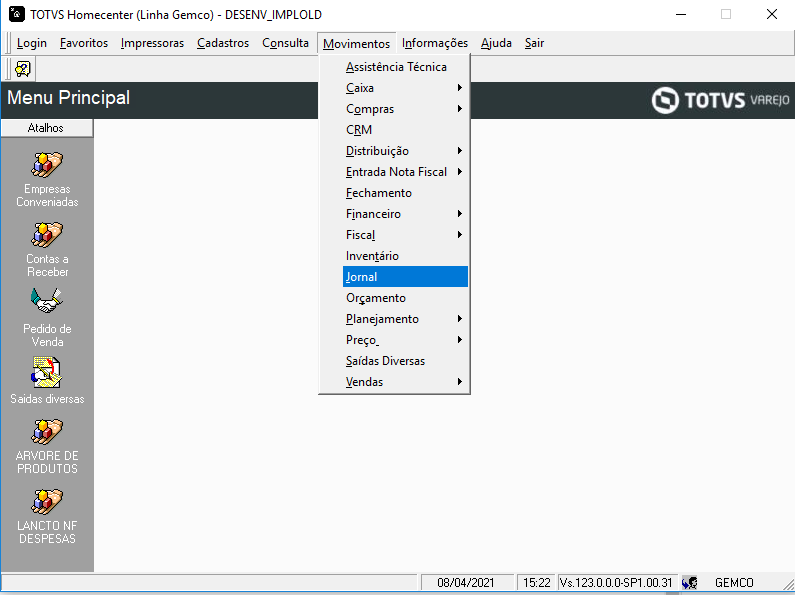Viewport: 795px width, 595px height.
Task: Choose Saídas Diversas menu entry
Action: (405, 361)
